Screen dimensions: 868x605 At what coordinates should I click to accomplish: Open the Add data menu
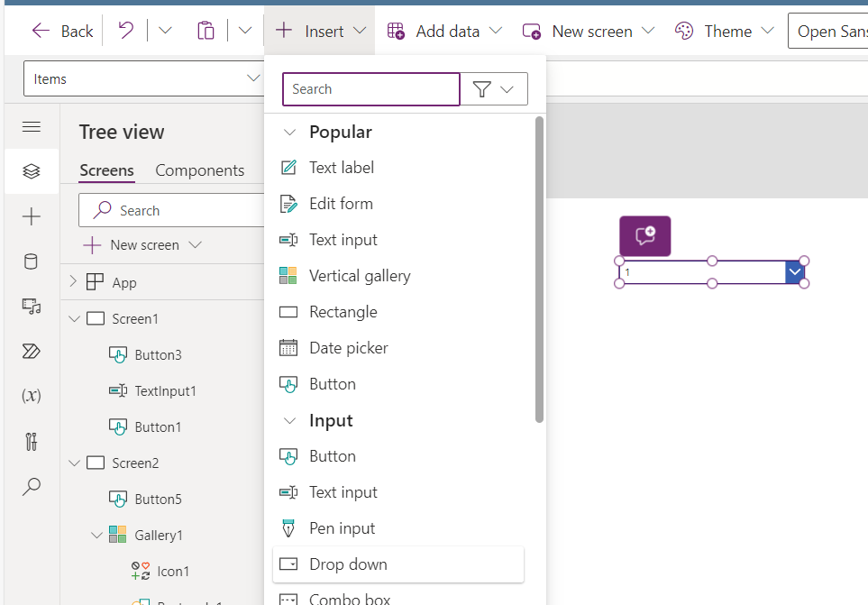444,31
